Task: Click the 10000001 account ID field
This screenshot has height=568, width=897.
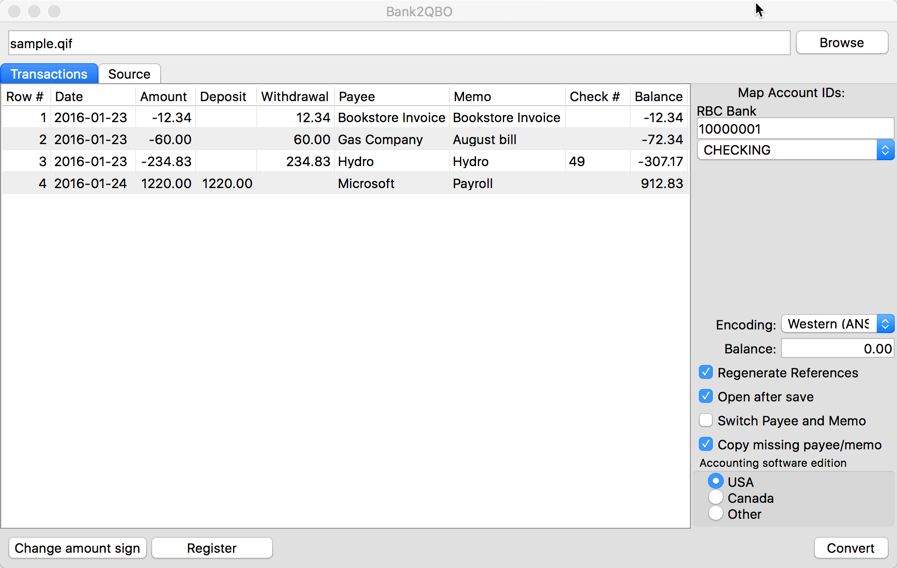Action: 795,129
